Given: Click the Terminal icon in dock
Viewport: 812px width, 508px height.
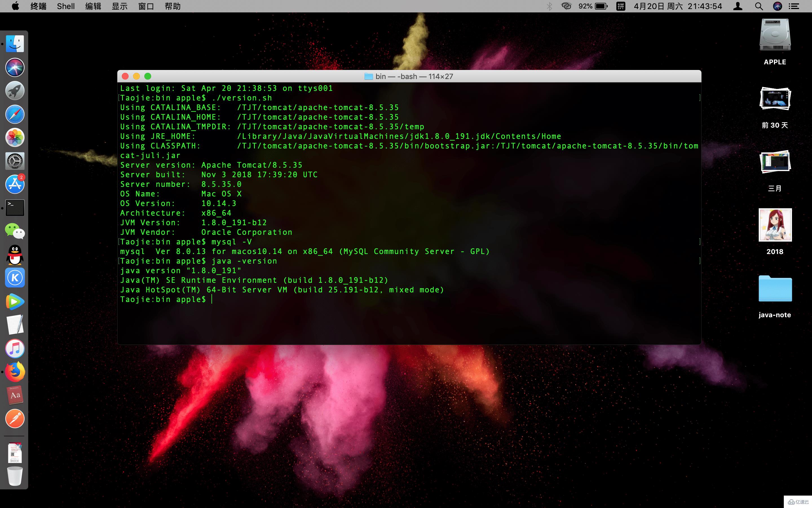Looking at the screenshot, I should click(15, 208).
